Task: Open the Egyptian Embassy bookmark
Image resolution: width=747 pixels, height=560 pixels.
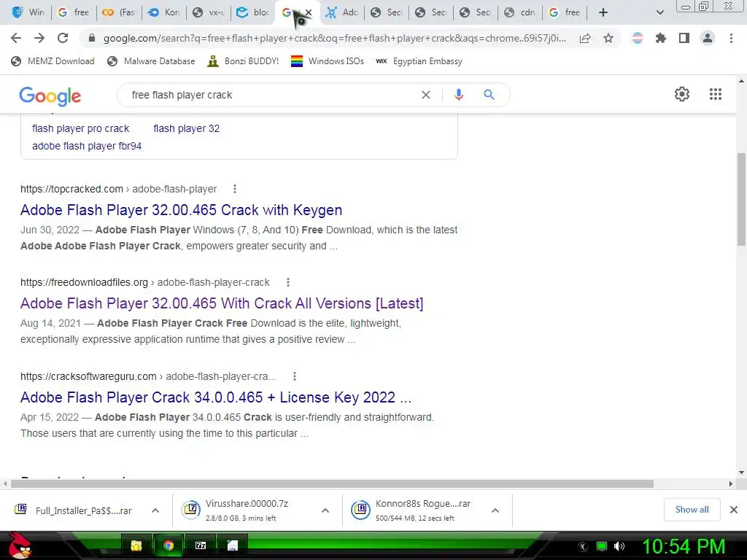Action: point(419,61)
